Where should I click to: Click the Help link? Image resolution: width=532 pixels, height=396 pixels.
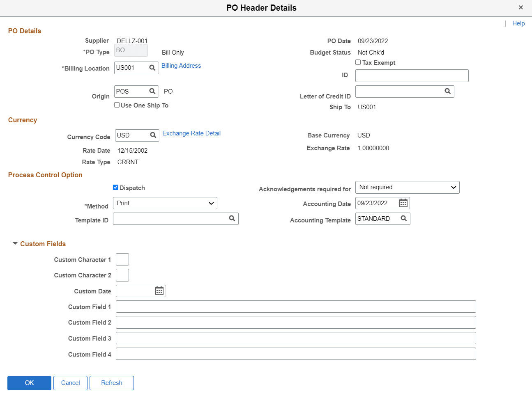point(518,23)
